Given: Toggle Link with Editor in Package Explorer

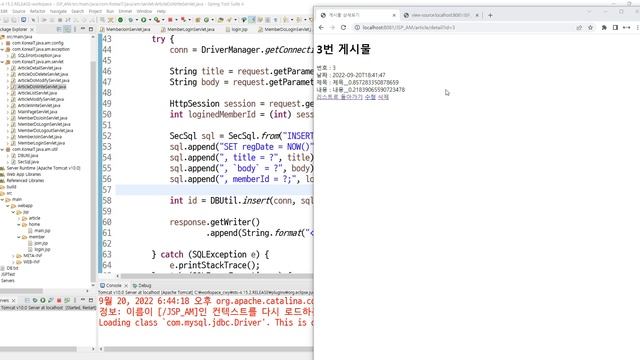Looking at the screenshot, I should click(x=67, y=29).
